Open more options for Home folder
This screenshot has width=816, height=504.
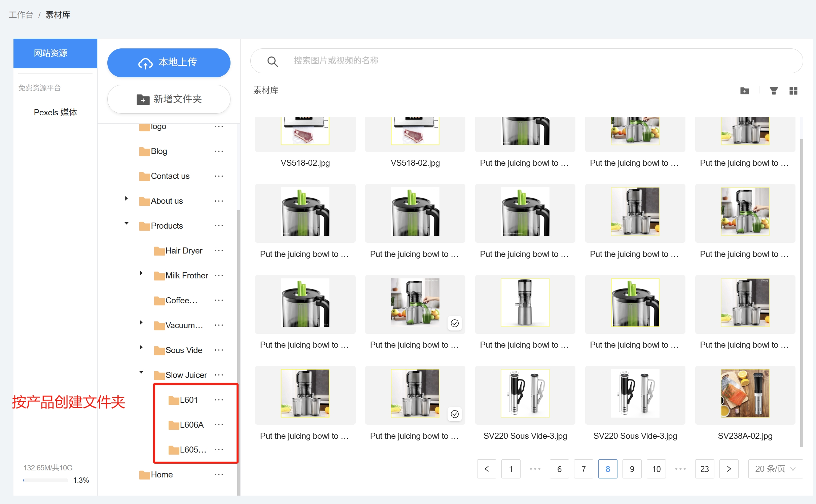point(219,474)
